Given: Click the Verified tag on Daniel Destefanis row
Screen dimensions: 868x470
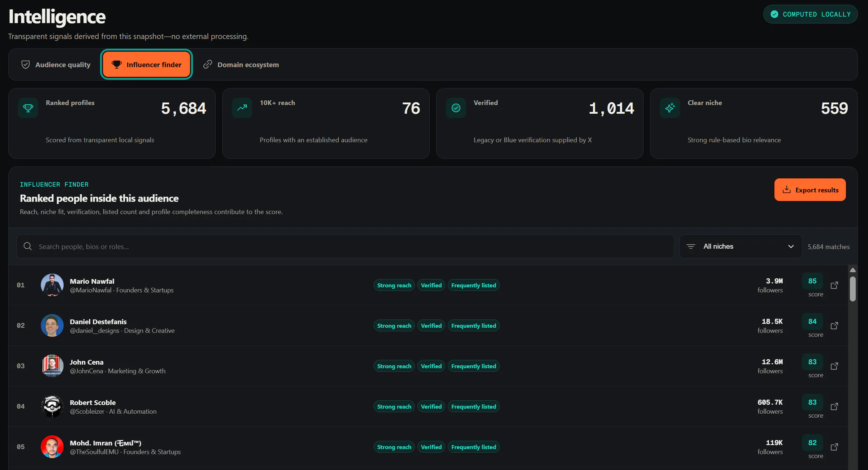Looking at the screenshot, I should click(x=431, y=326).
